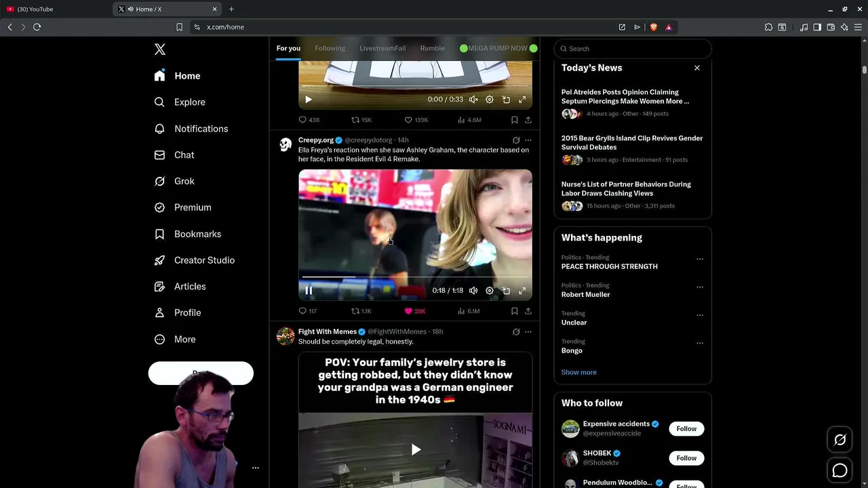Open the Grok icon on Creepy.org post
Screen dimensions: 868x488
[516, 140]
